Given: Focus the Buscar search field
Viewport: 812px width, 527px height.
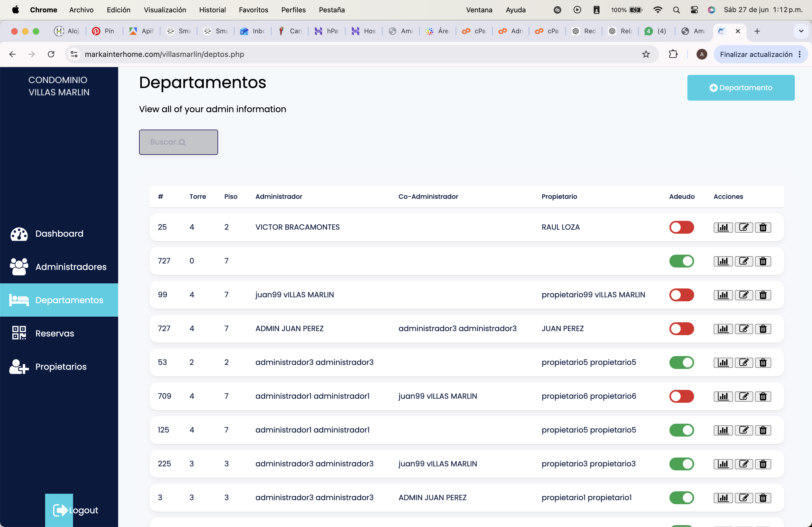Looking at the screenshot, I should click(178, 142).
